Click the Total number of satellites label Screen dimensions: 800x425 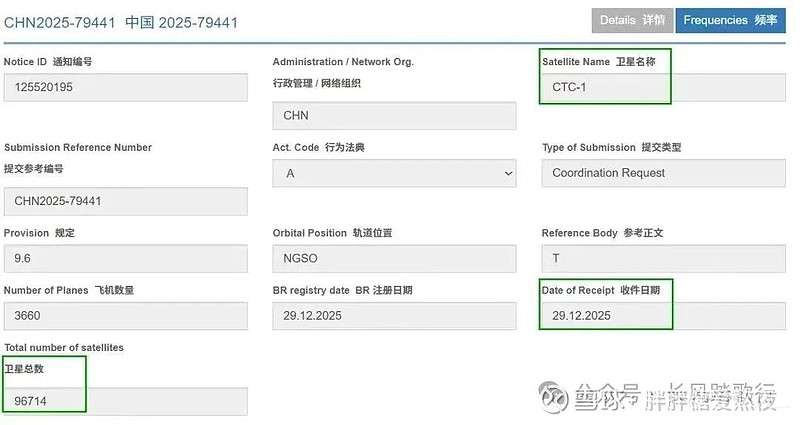(x=64, y=347)
